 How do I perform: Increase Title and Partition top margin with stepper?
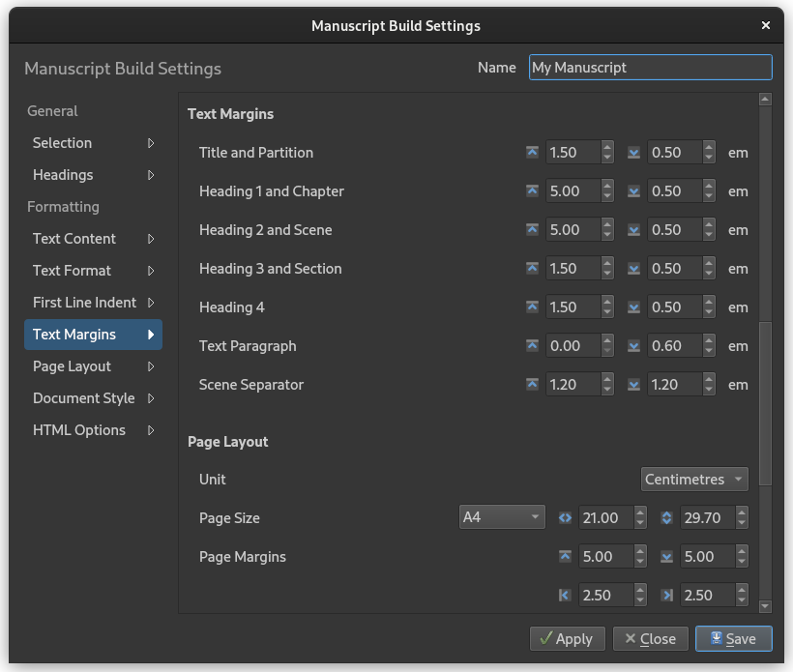click(x=607, y=147)
